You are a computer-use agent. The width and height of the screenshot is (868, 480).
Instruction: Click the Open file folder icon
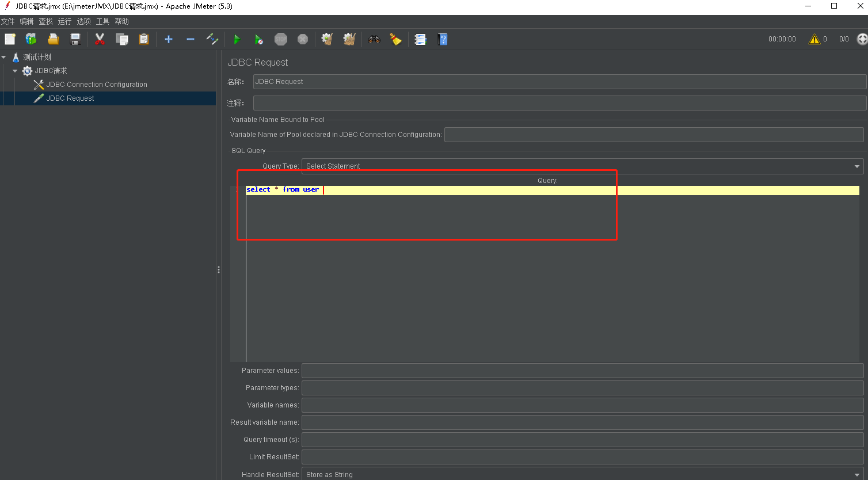(53, 39)
